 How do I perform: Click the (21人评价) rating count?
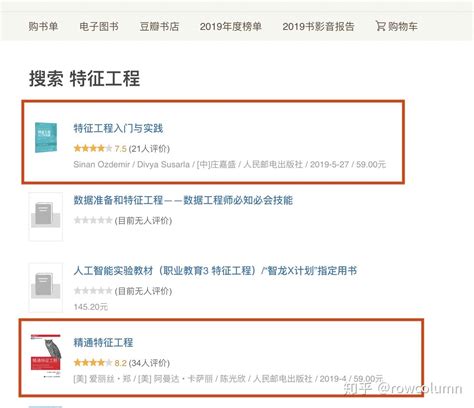point(149,149)
